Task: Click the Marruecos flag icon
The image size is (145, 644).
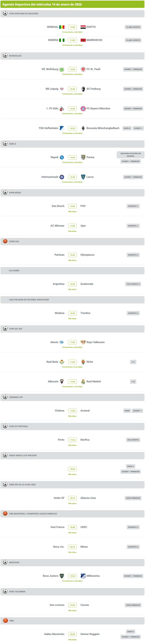Action: 83,40
